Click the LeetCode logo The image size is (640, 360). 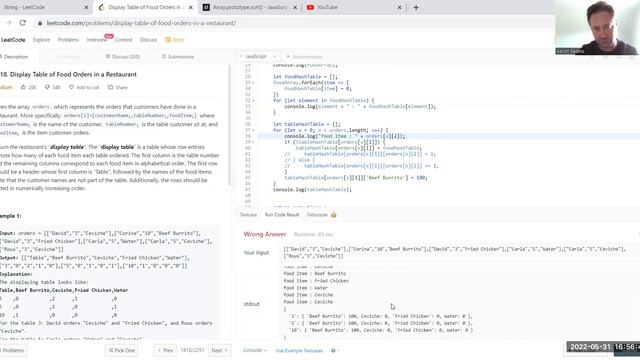pyautogui.click(x=13, y=40)
